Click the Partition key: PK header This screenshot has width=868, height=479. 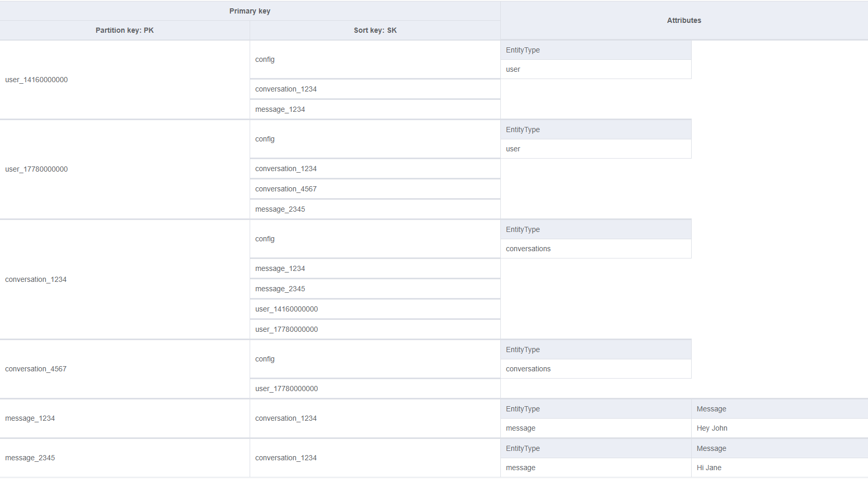[125, 30]
